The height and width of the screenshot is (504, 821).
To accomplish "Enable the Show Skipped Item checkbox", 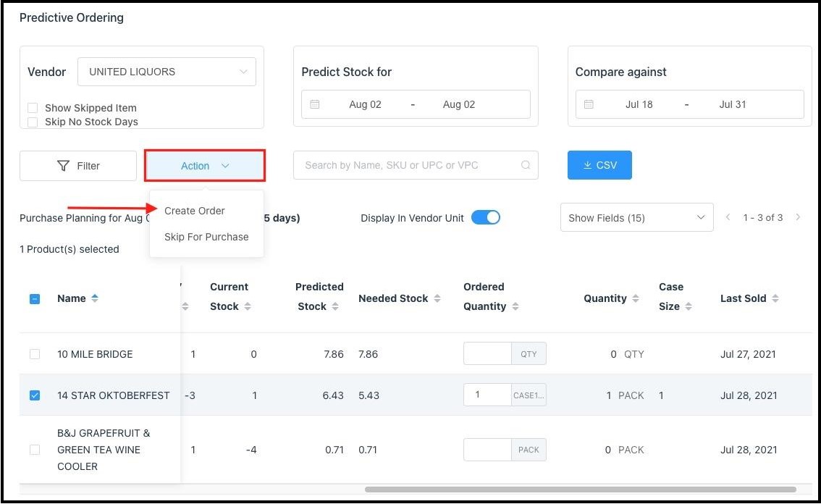I will click(x=32, y=107).
